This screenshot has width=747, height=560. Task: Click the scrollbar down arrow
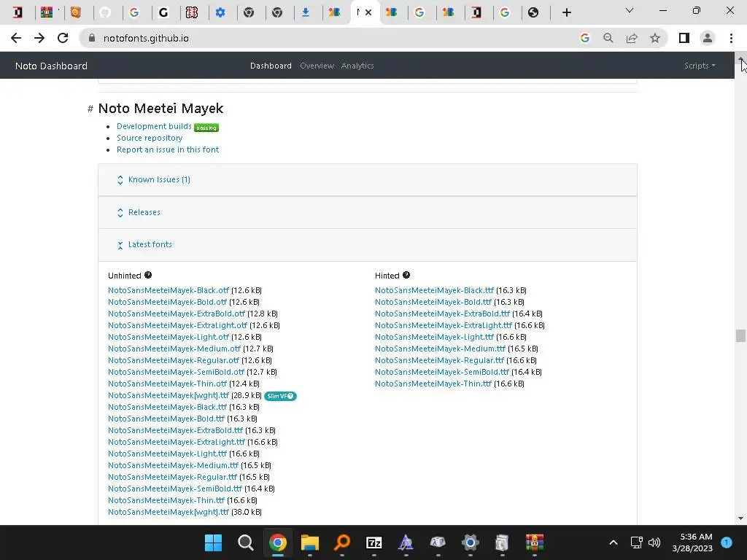coord(740,518)
